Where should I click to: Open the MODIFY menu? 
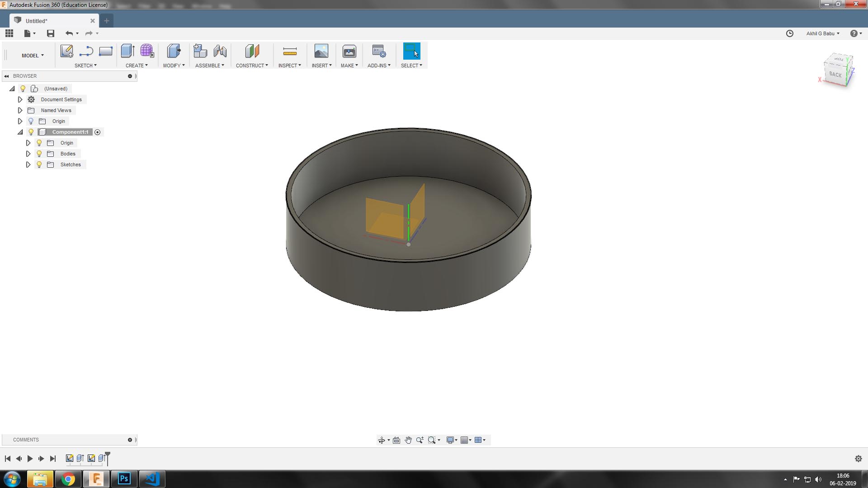pyautogui.click(x=174, y=66)
